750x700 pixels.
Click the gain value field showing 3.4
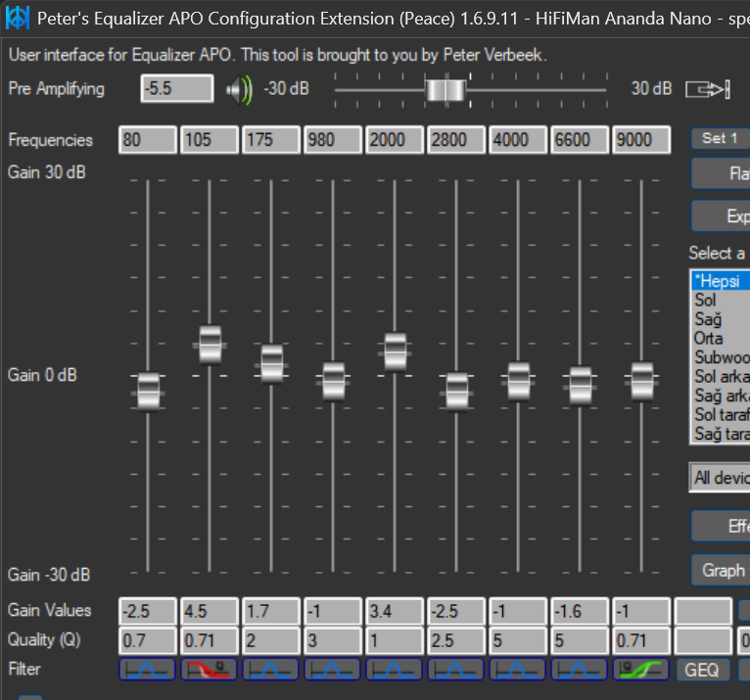click(395, 611)
